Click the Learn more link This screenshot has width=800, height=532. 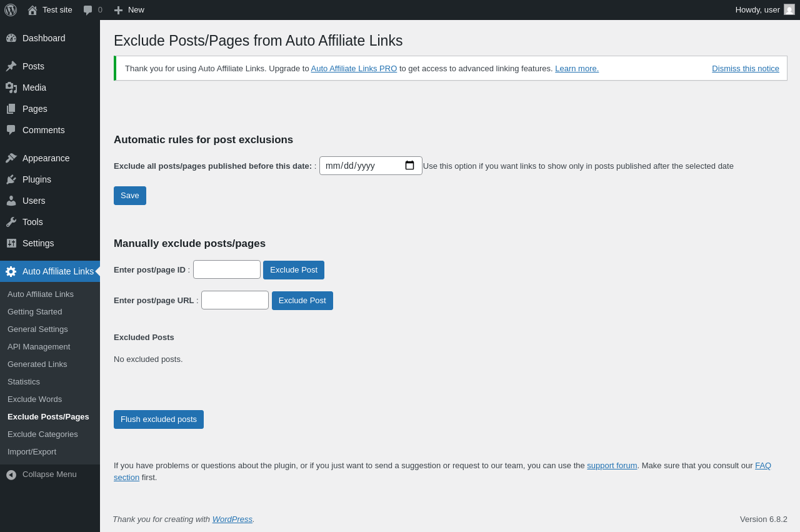tap(577, 69)
